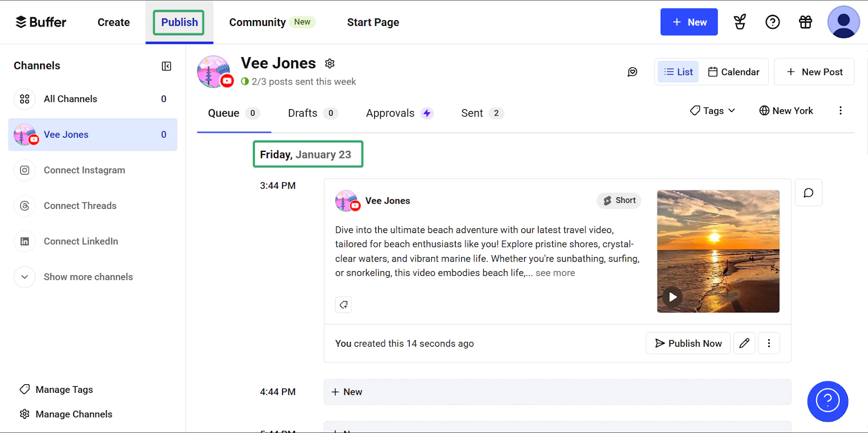This screenshot has width=868, height=433.
Task: Open the Tags dropdown
Action: point(712,111)
